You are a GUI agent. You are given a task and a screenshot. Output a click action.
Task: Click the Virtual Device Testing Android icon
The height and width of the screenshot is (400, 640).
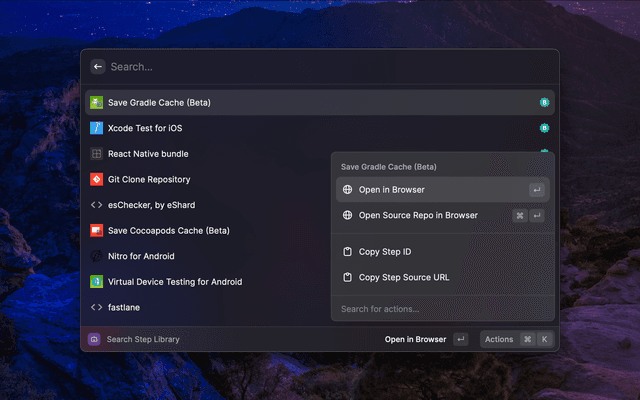coord(96,282)
